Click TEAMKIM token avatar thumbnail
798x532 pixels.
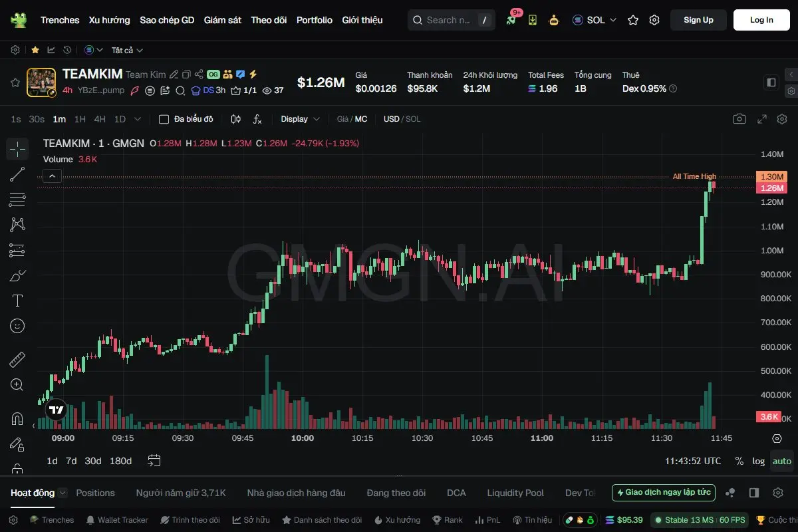[41, 82]
